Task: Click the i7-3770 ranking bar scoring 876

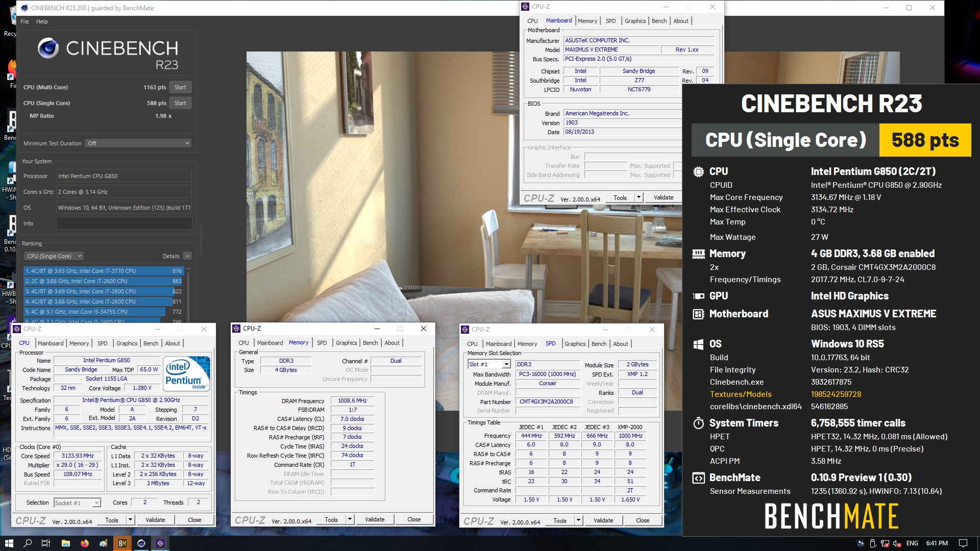Action: 103,271
